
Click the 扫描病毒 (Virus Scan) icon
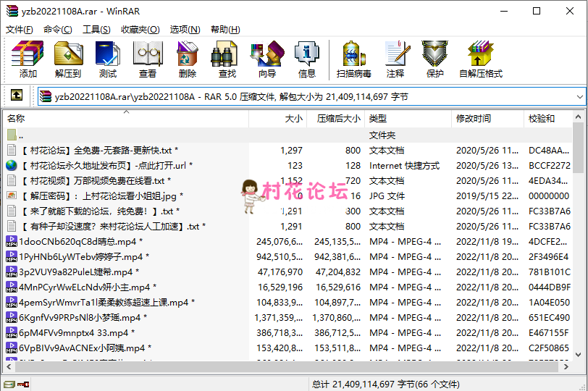(x=354, y=59)
